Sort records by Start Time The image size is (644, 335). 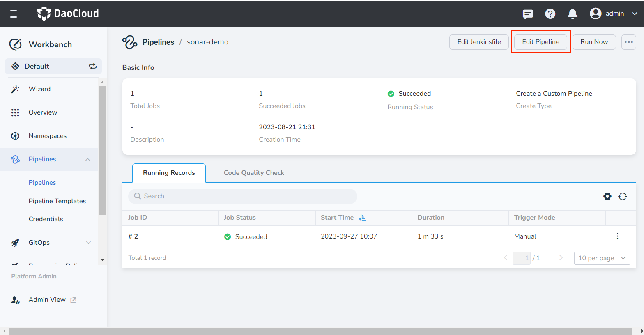(362, 218)
